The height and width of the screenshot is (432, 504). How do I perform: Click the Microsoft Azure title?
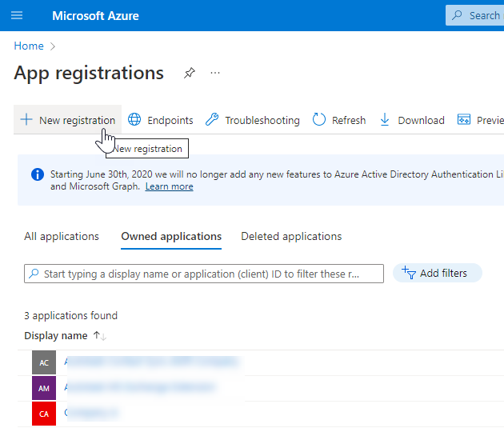pyautogui.click(x=95, y=16)
